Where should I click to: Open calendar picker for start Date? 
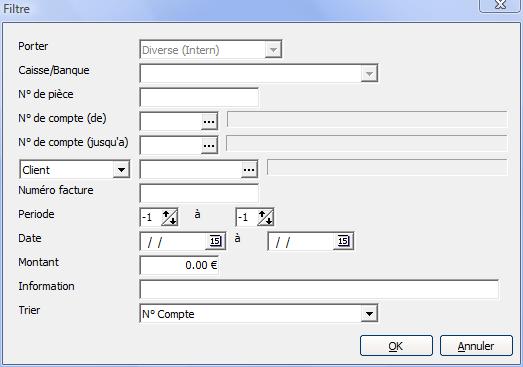click(215, 241)
